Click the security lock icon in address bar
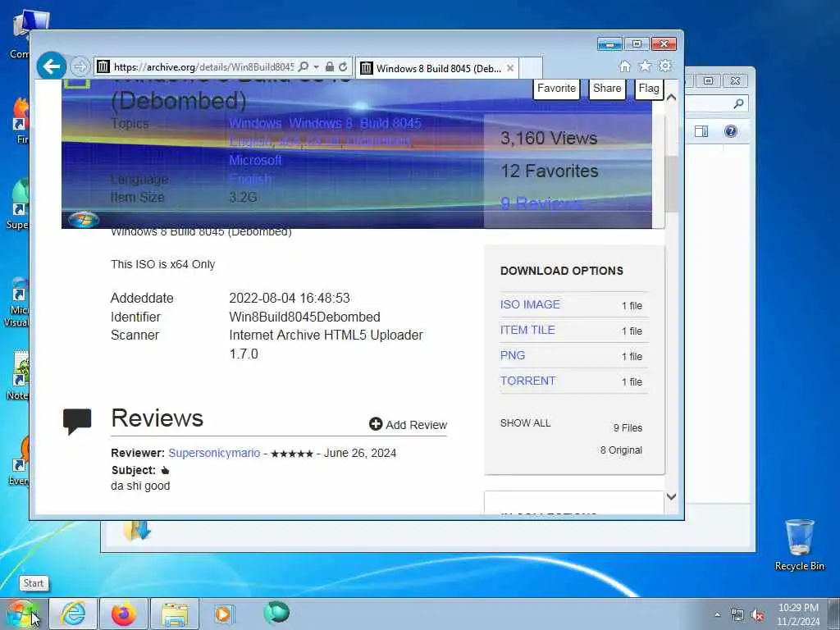This screenshot has height=630, width=840. [x=330, y=67]
